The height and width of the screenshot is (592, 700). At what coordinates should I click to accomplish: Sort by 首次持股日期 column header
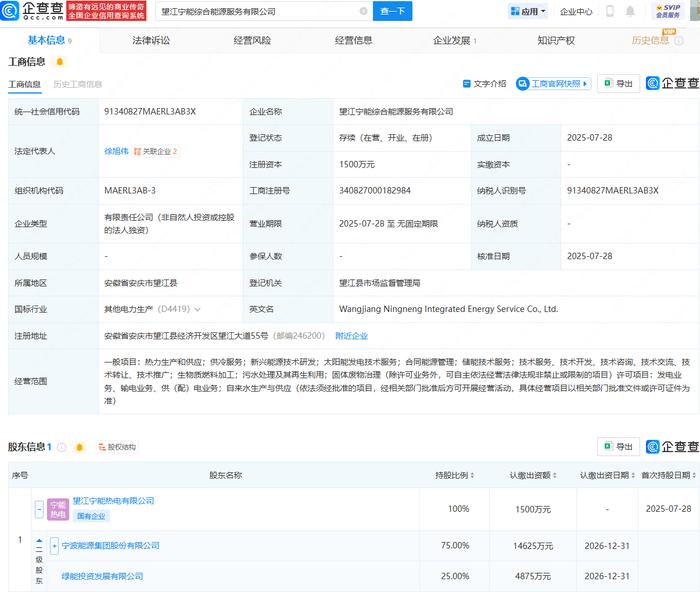(x=668, y=475)
